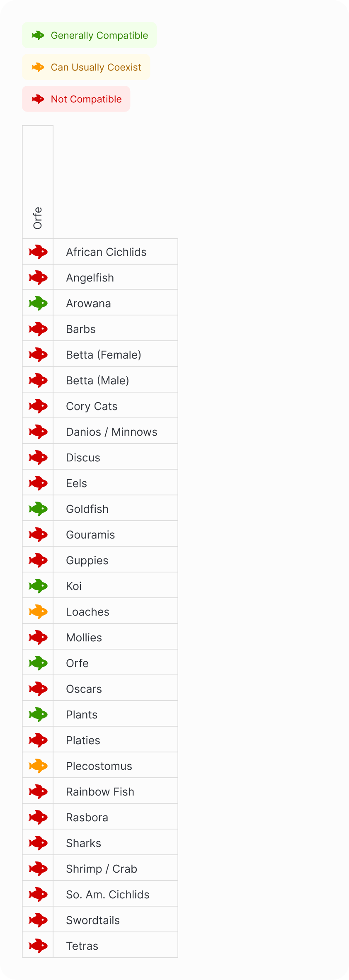
Task: Click the red fish icon beside Oscars
Action: point(38,689)
